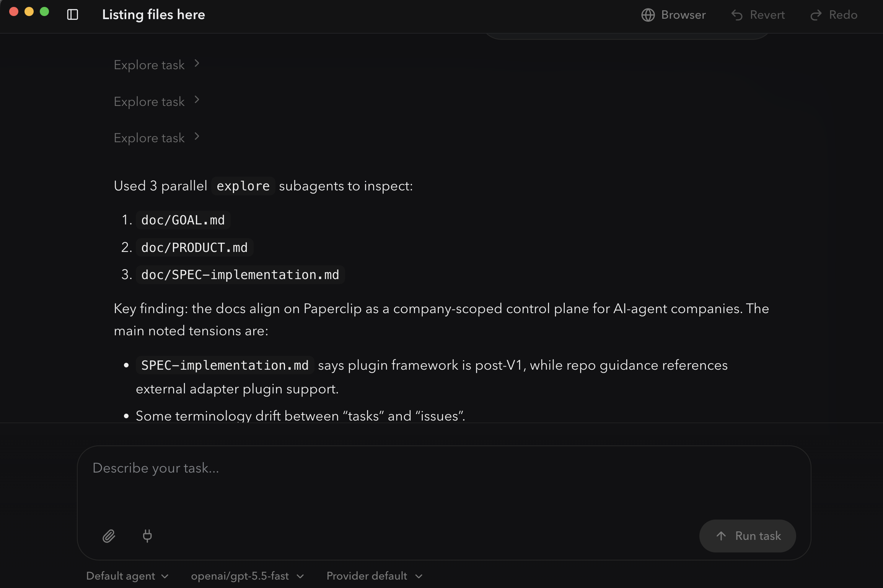Image resolution: width=883 pixels, height=588 pixels.
Task: Click the doc/GOAL.md code reference
Action: click(x=183, y=220)
